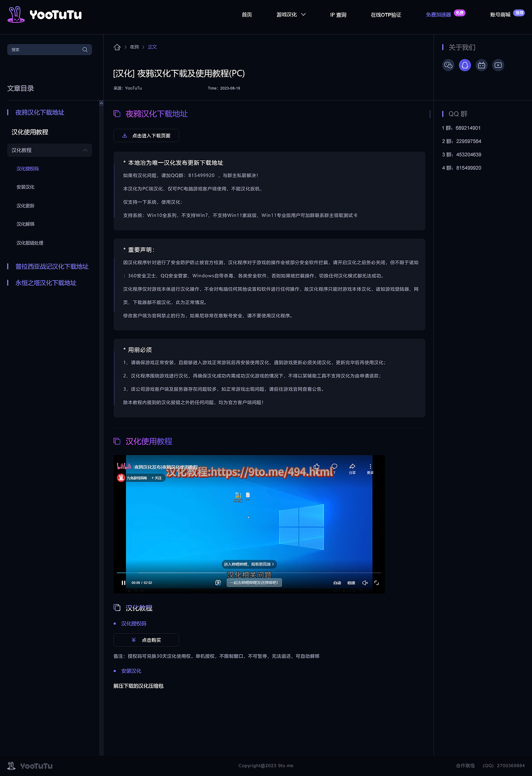Select 汉化报错处理 in sidebar contents
The width and height of the screenshot is (532, 776).
point(30,243)
